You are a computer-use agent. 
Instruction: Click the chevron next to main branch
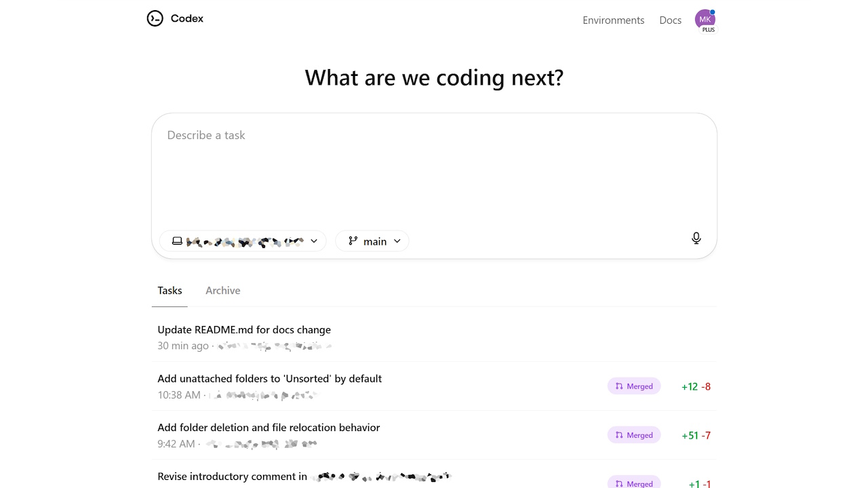[397, 241]
